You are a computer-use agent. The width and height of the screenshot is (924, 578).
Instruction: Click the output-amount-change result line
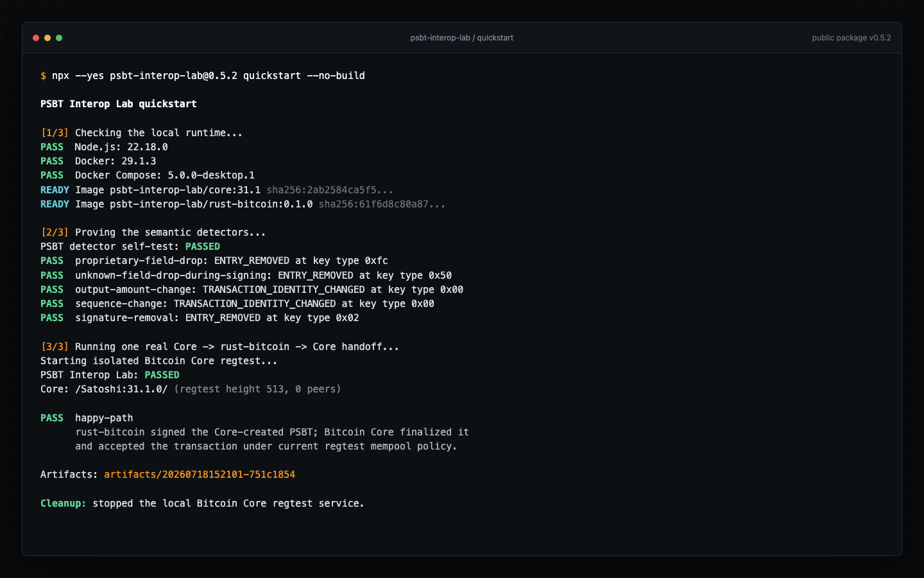pyautogui.click(x=252, y=290)
